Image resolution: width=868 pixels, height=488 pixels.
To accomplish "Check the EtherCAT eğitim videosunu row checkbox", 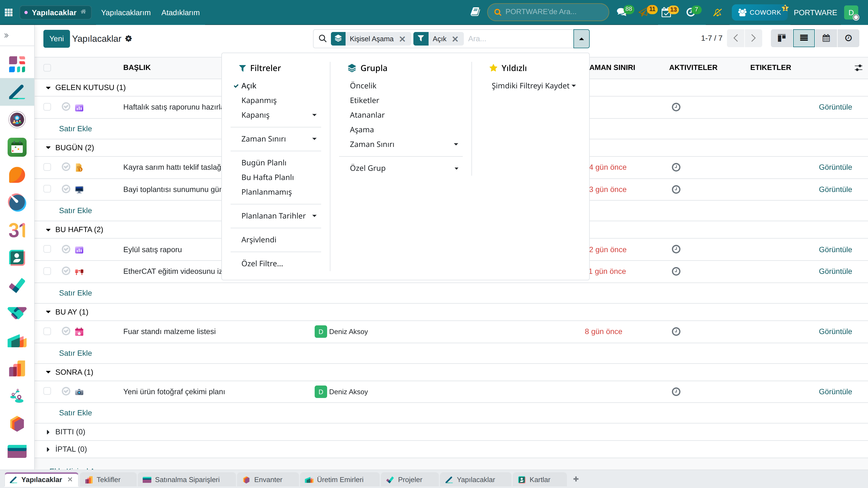I will tap(47, 271).
